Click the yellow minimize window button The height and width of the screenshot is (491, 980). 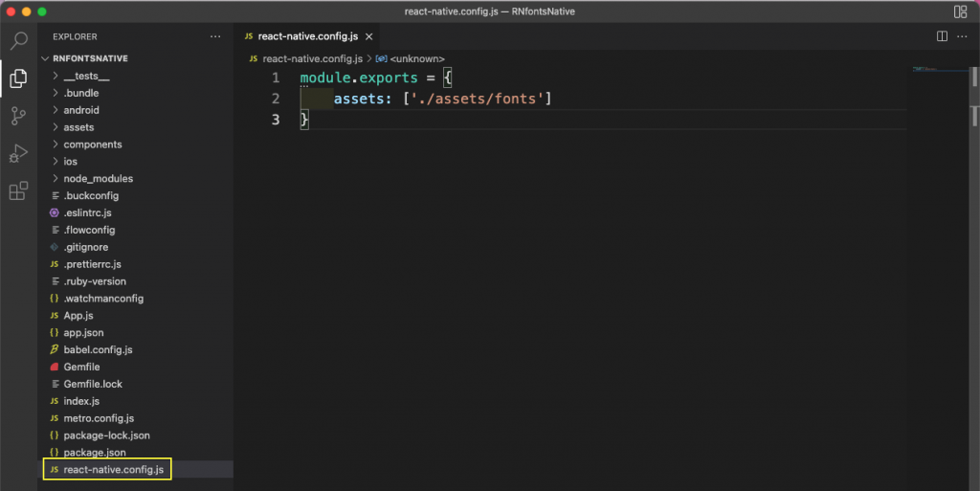(26, 11)
